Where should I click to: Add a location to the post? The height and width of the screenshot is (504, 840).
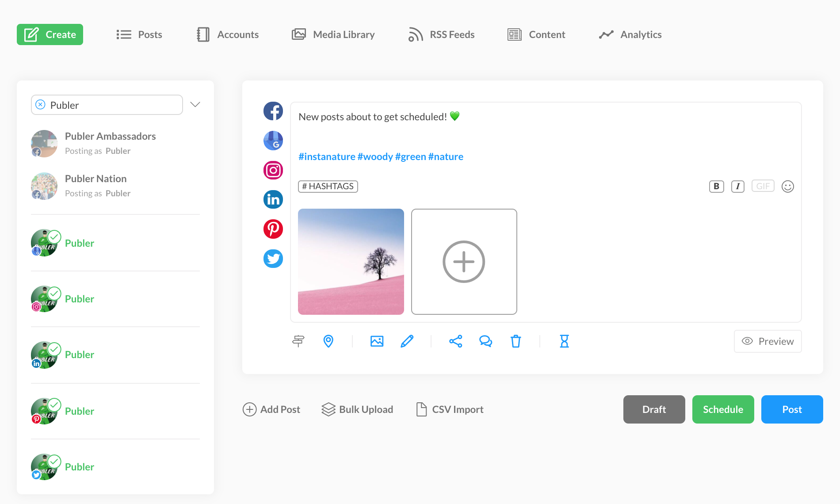point(328,341)
